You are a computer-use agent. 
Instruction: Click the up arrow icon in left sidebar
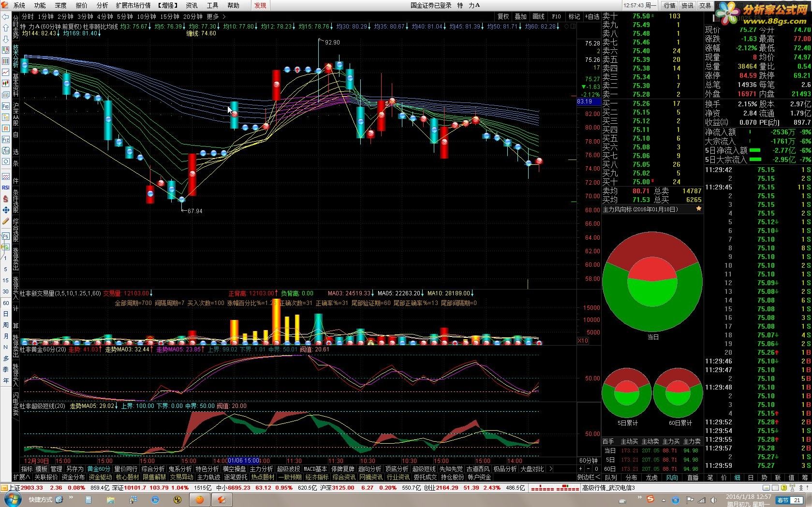point(5,29)
